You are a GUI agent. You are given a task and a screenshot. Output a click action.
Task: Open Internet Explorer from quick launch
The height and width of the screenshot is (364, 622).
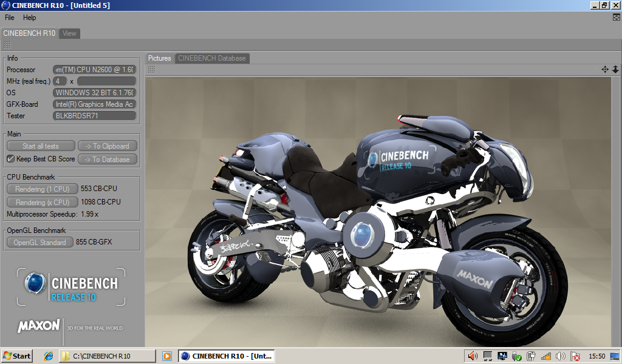pos(49,356)
